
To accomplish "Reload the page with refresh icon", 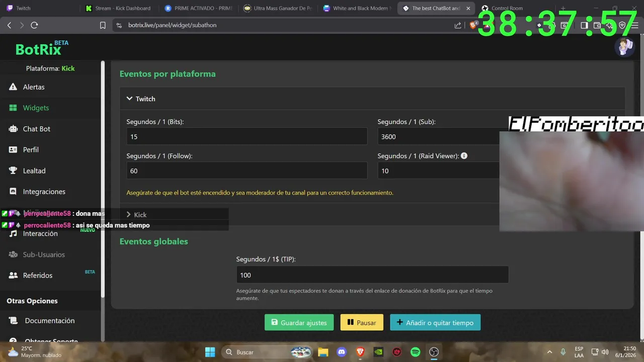I will 34,25.
